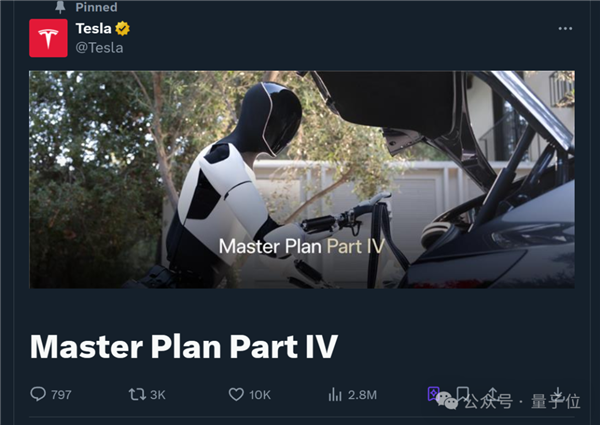Click the Pinned label text
600x425 pixels.
[96, 6]
